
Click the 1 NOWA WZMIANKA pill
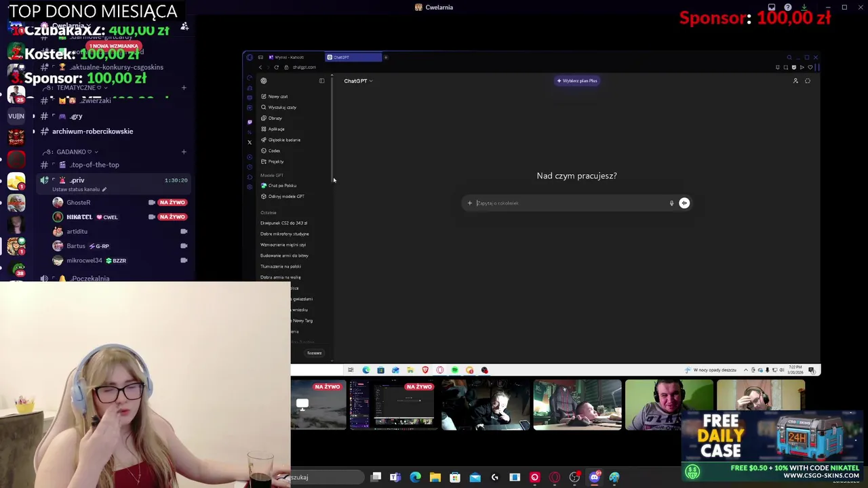coord(113,46)
